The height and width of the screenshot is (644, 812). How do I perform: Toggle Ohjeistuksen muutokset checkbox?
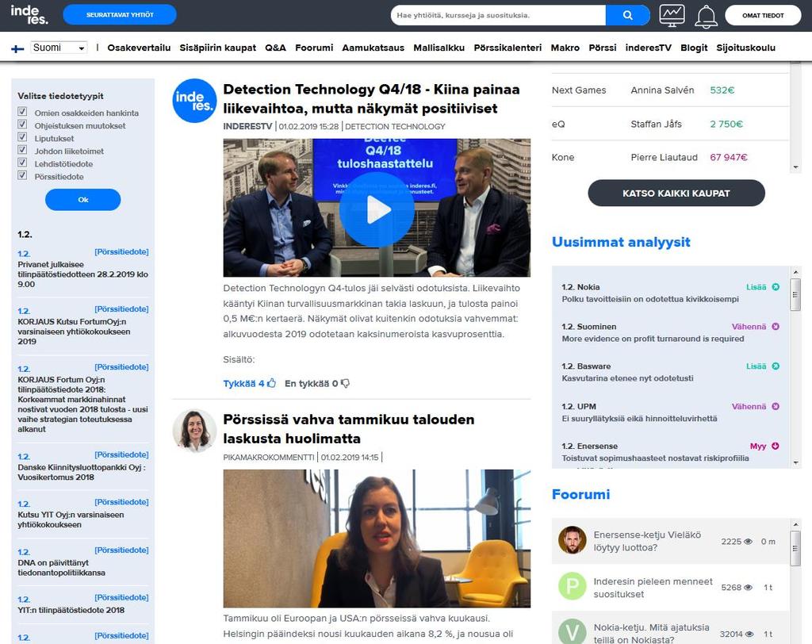coord(22,125)
